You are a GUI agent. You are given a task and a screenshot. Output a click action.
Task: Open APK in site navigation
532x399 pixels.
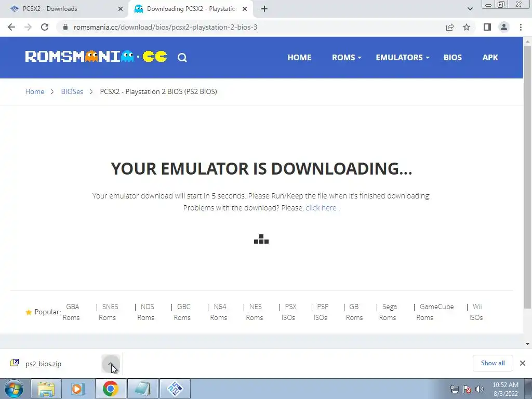pyautogui.click(x=490, y=58)
